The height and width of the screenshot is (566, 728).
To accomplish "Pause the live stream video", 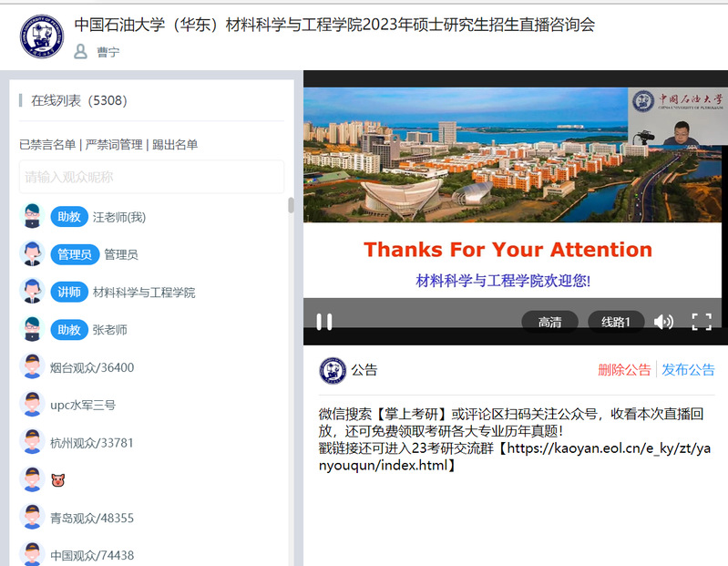I will 323,322.
